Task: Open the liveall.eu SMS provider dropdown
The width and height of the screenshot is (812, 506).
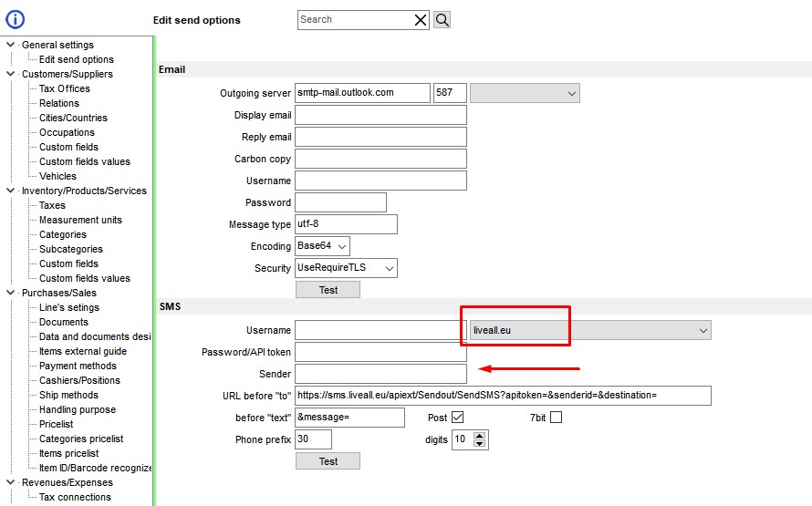Action: (590, 330)
